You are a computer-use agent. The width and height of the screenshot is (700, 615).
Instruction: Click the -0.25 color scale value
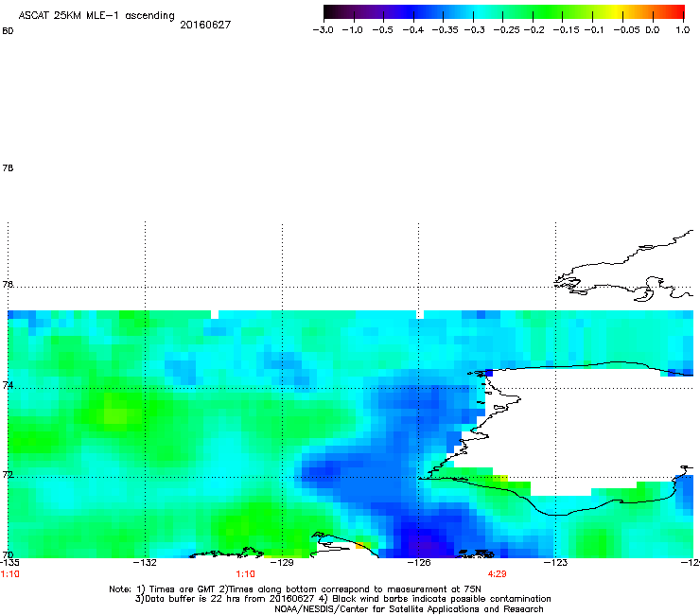click(507, 30)
